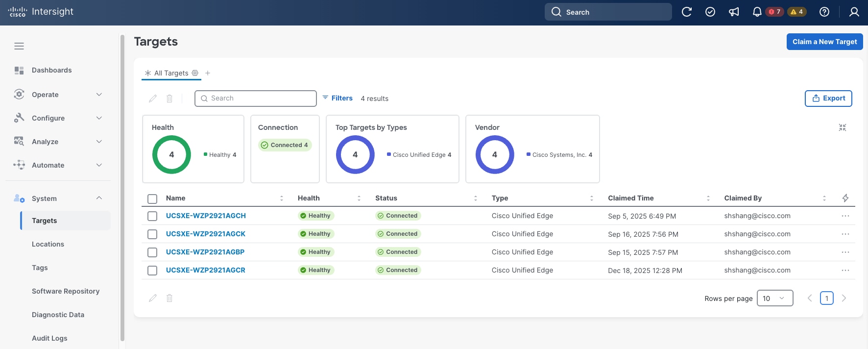Image resolution: width=868 pixels, height=349 pixels.
Task: Open Software Repository in sidebar
Action: (66, 291)
